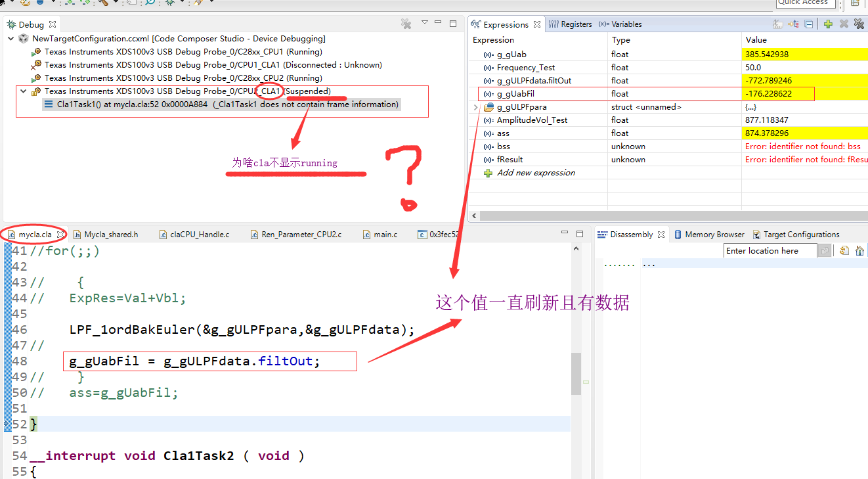This screenshot has height=479, width=868.
Task: Click the Open Perspective icon
Action: pos(856,3)
